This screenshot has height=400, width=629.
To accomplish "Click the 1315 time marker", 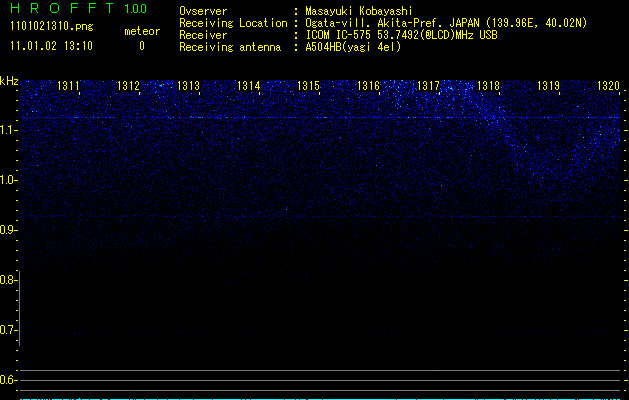I will (x=308, y=86).
